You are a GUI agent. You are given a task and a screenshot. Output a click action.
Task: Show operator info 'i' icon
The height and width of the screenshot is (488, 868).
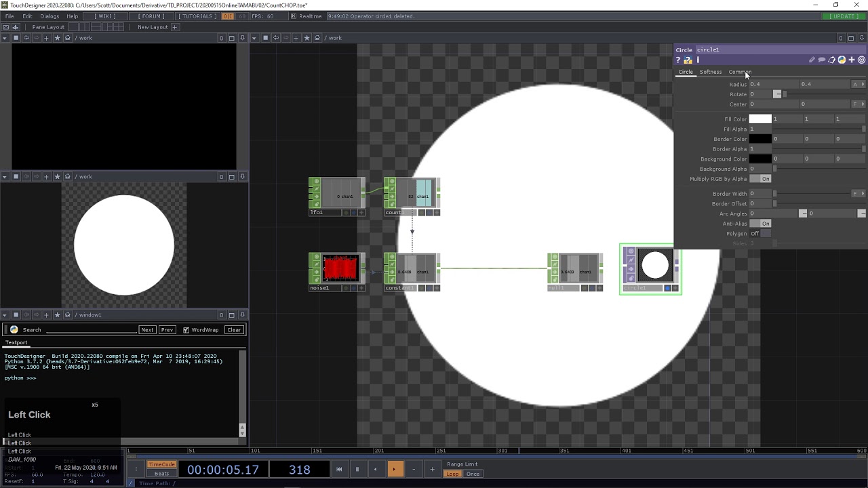(x=698, y=60)
